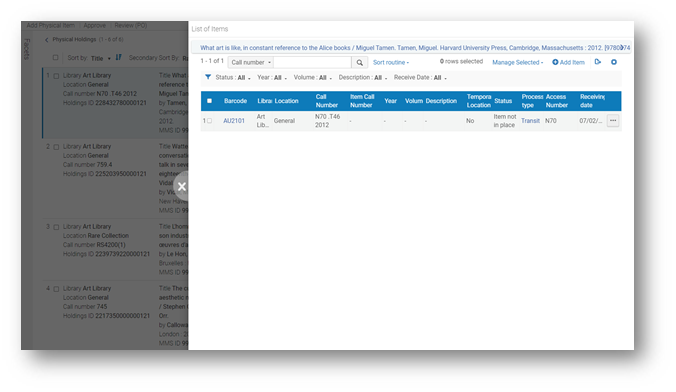
Task: Click the sort direction icon in Physical Holdings
Action: coord(119,57)
